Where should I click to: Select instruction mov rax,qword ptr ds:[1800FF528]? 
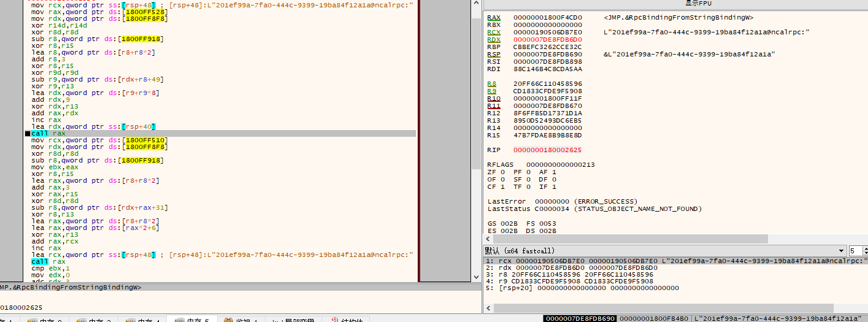click(x=99, y=12)
